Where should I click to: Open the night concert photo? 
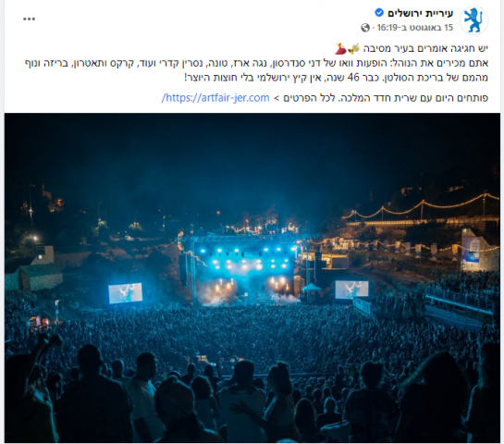point(252,277)
